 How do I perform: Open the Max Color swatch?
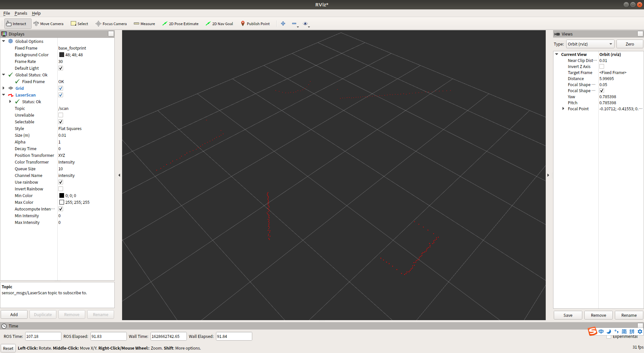[x=62, y=202]
